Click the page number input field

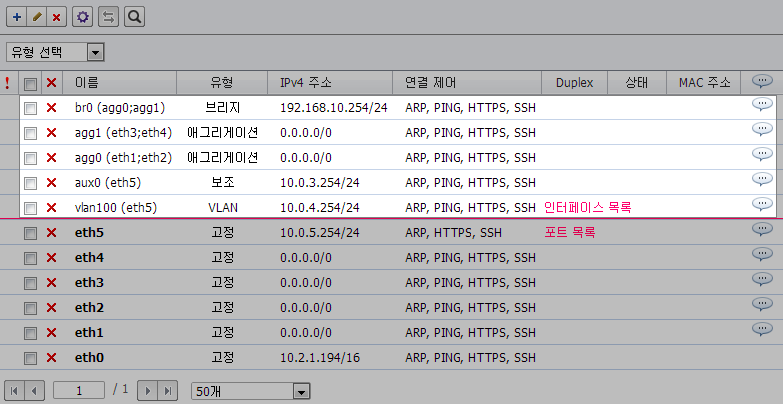click(79, 390)
